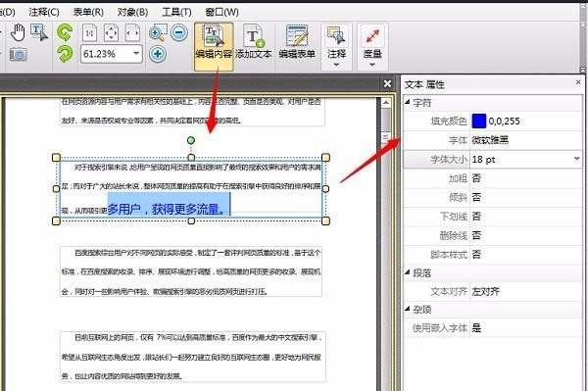Viewport: 588px width, 391px height.
Task: Close the document tab with white X
Action: tap(388, 83)
